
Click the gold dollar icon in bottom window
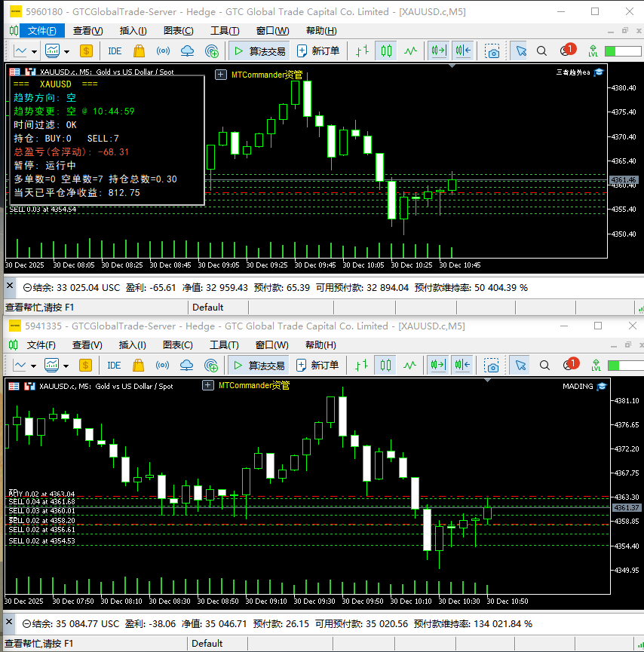click(85, 366)
